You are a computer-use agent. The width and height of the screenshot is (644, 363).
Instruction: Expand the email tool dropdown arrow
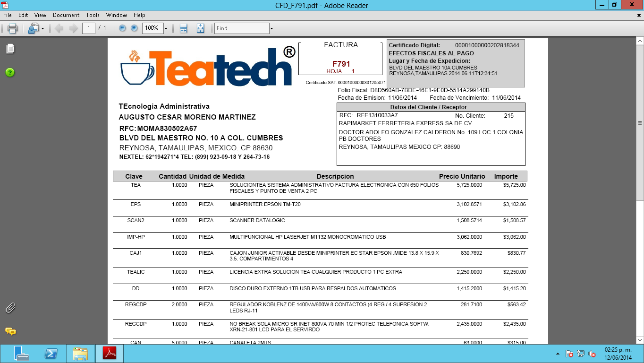click(43, 28)
